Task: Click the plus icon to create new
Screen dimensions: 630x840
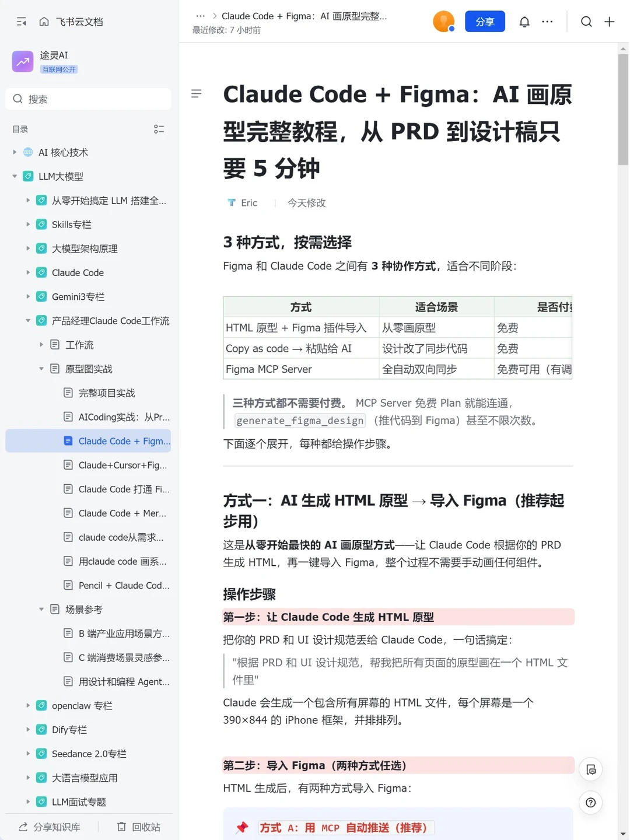Action: [x=610, y=22]
